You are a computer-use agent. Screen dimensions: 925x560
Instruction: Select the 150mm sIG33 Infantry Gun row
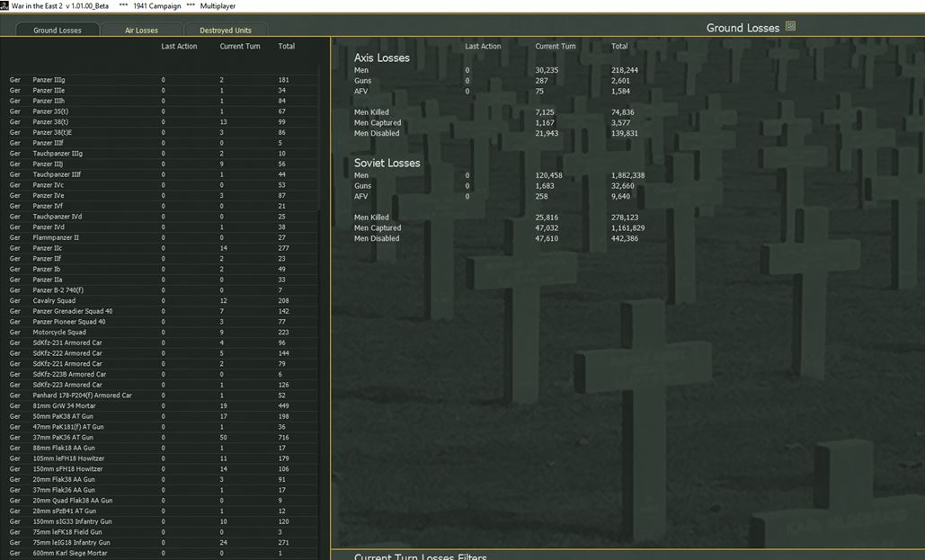(x=162, y=521)
